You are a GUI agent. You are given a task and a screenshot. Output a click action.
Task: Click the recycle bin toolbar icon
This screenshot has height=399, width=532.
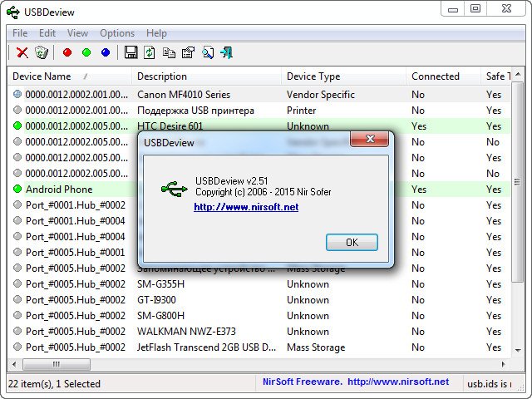pos(42,52)
